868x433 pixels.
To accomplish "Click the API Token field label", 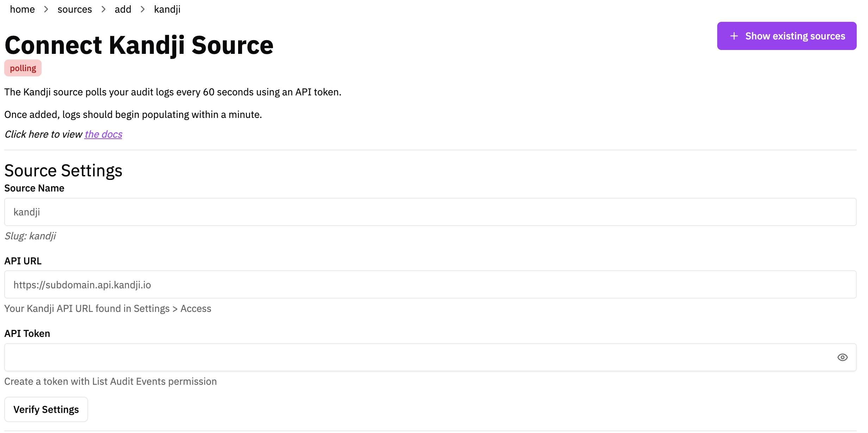I will [27, 333].
